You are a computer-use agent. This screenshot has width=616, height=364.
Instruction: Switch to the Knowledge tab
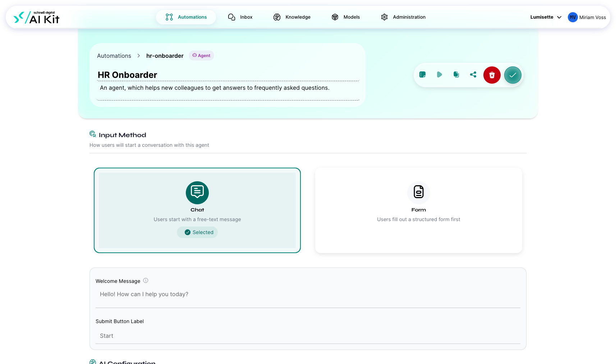[x=292, y=17]
